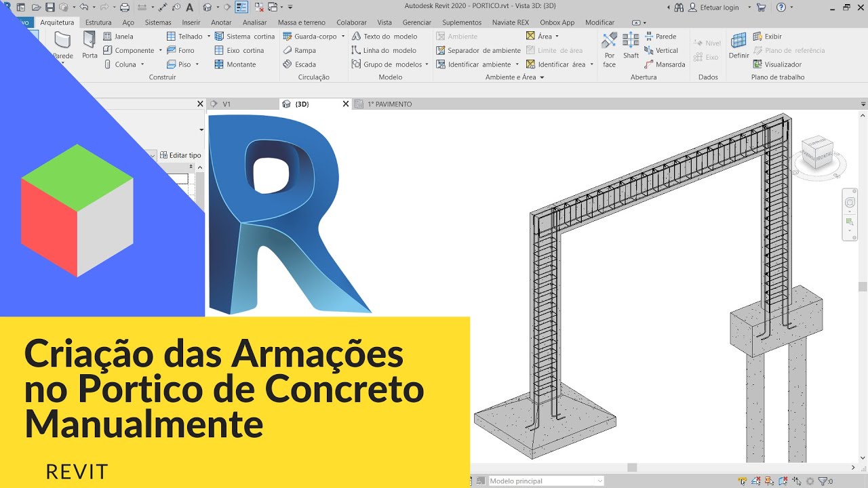
Task: Expand the Telhado dropdown arrow
Action: tap(209, 36)
